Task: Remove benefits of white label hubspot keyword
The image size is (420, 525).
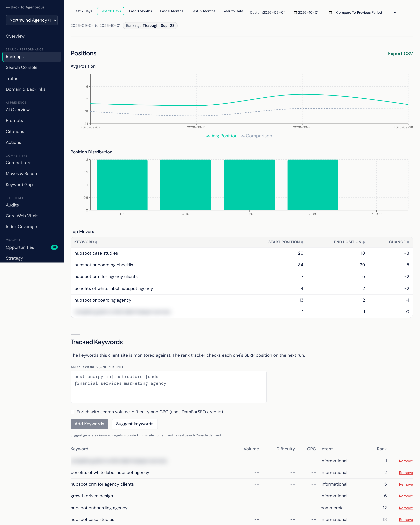Action: coord(406,473)
